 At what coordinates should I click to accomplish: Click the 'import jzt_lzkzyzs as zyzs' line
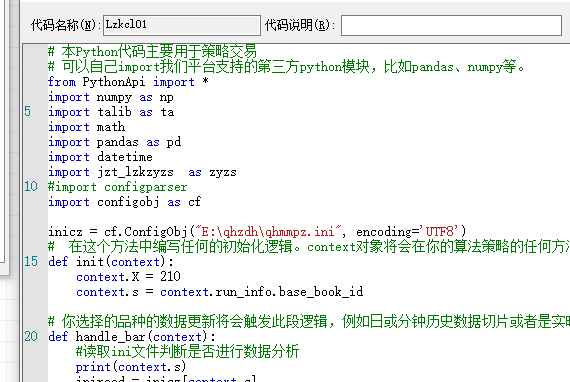[x=142, y=172]
